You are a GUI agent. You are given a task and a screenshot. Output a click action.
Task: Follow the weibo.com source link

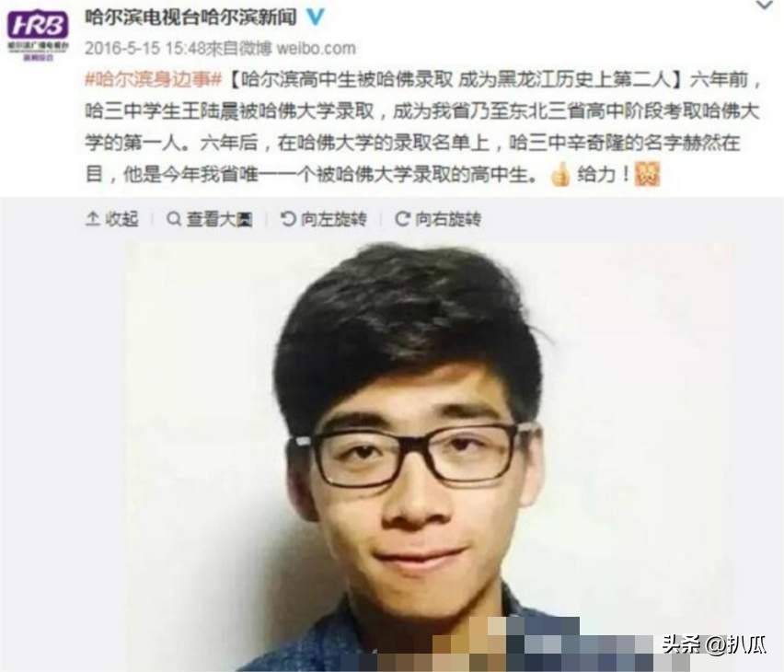(x=316, y=49)
